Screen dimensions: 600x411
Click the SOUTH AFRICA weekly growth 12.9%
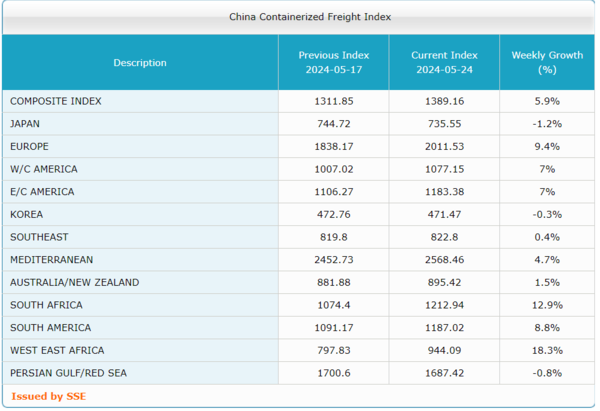[x=546, y=305]
